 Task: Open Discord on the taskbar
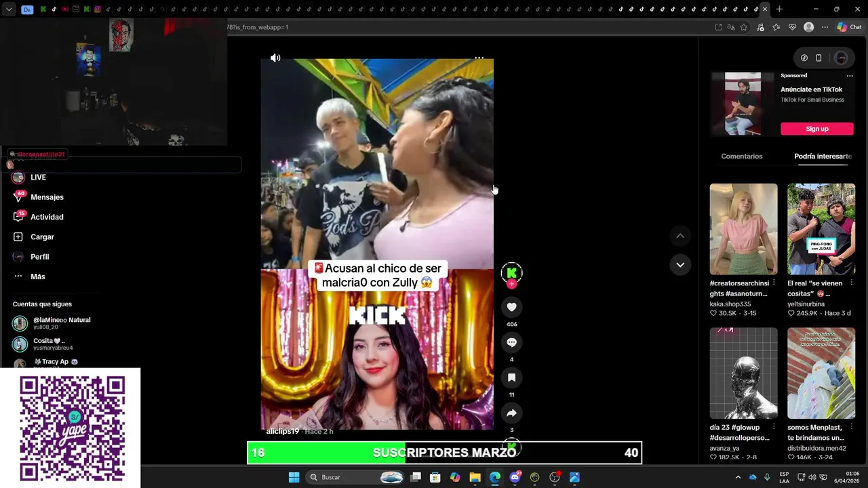515,477
